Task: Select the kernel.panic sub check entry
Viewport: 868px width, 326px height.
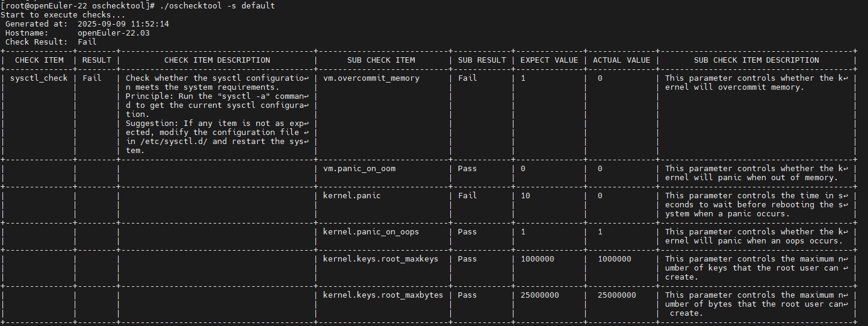Action: [352, 196]
